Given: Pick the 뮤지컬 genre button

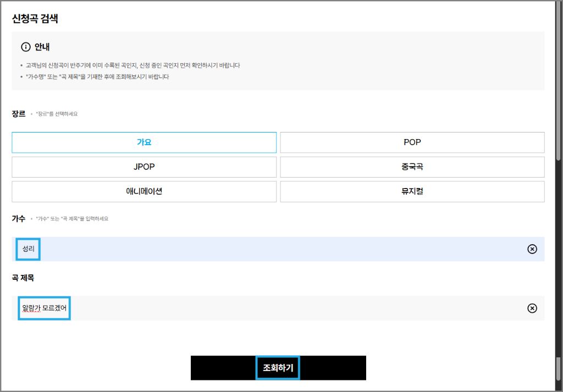Looking at the screenshot, I should [x=412, y=191].
